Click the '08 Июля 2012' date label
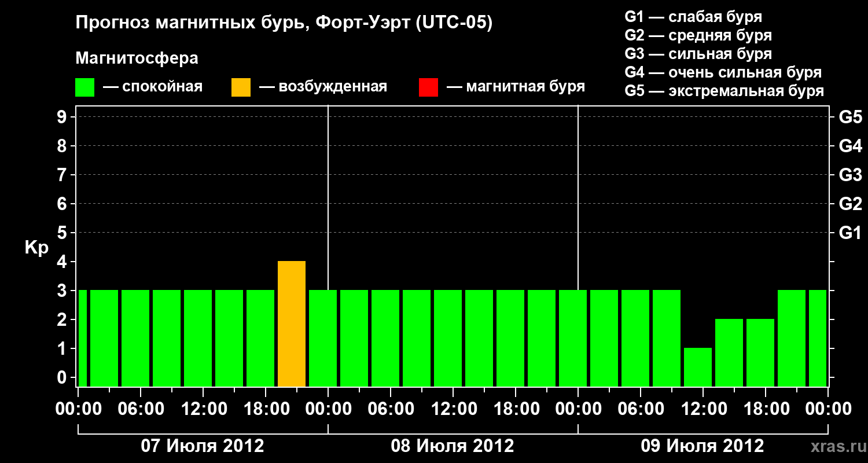868x463 pixels. 453,446
